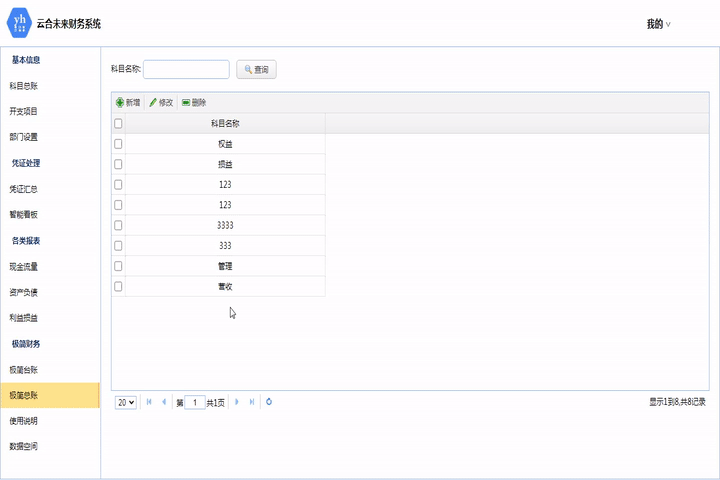Go to previous page arrow
The image size is (720, 480).
[x=164, y=402]
